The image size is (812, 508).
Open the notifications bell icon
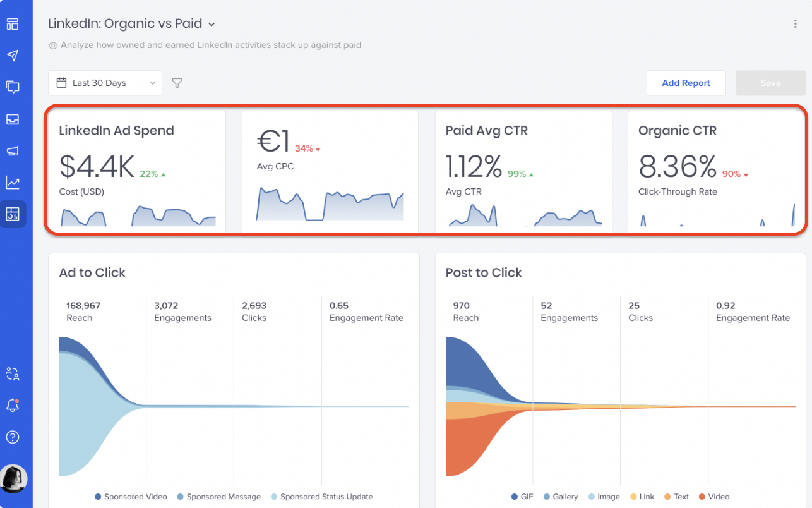[13, 406]
